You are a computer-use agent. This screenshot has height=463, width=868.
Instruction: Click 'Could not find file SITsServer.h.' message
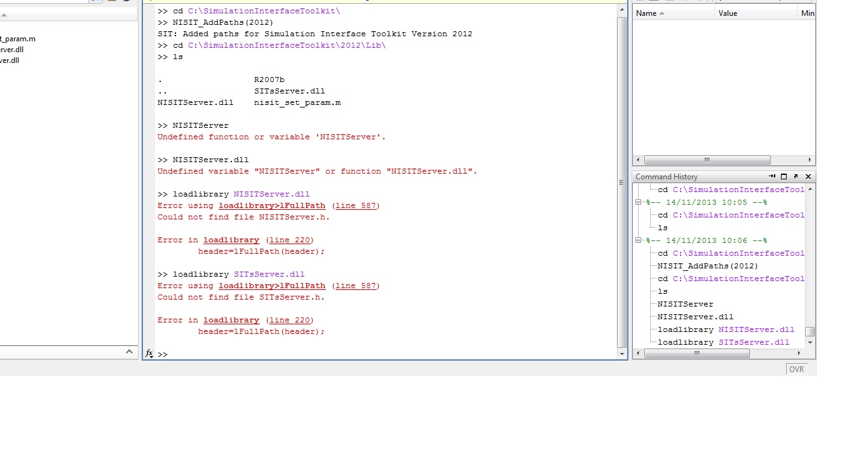click(241, 298)
